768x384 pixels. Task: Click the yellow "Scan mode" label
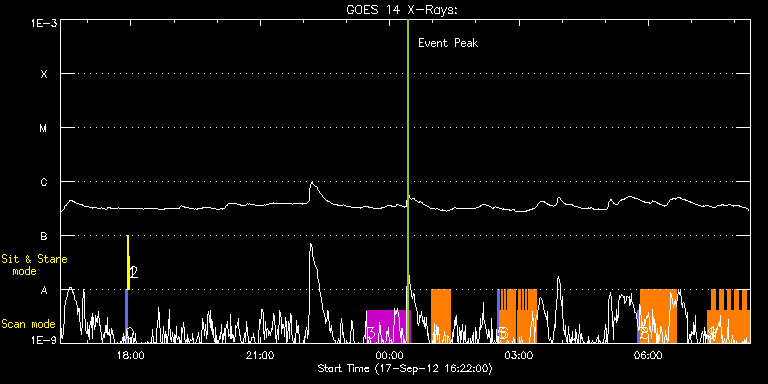pos(28,324)
